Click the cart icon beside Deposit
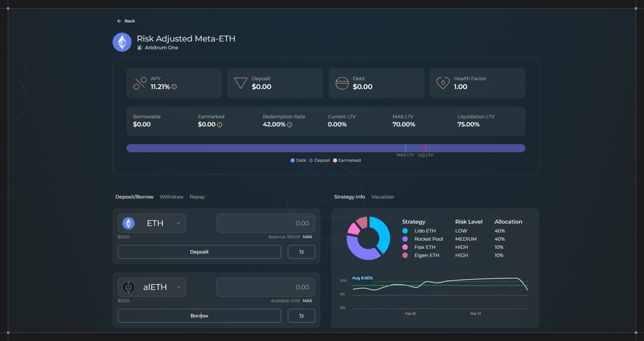This screenshot has height=341, width=644. click(301, 252)
